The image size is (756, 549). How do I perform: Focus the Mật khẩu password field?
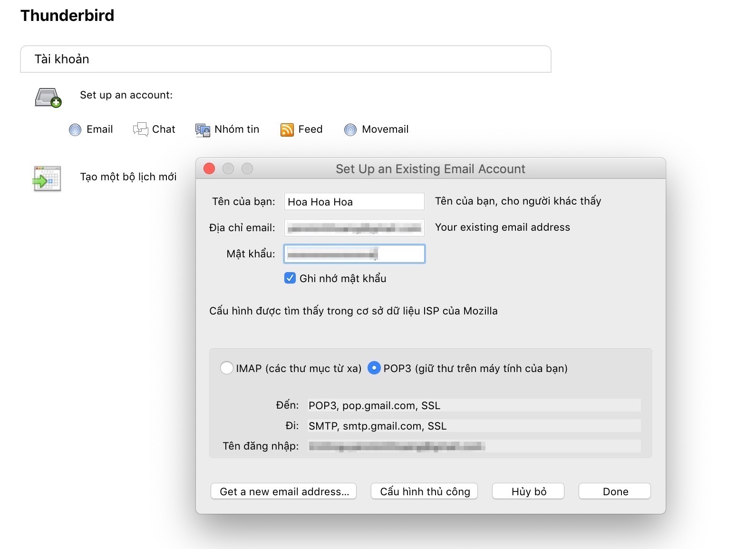pos(354,254)
